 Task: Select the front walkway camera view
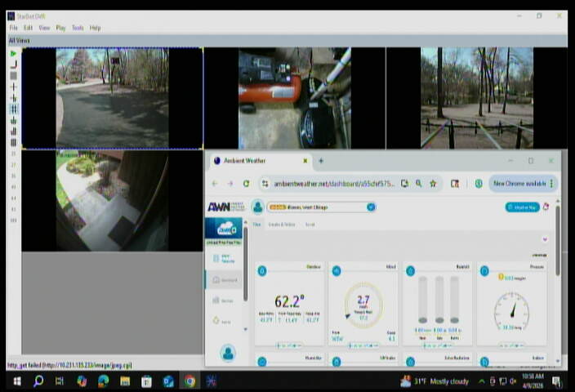tap(112, 201)
